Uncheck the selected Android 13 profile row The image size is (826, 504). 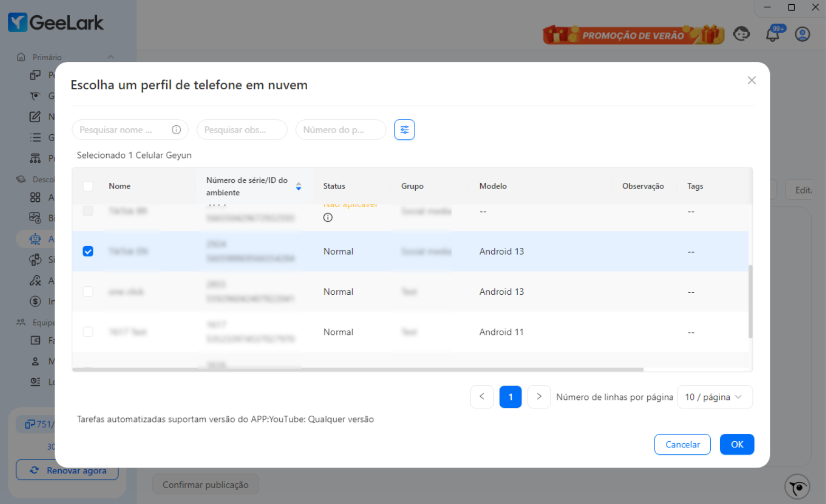tap(88, 251)
